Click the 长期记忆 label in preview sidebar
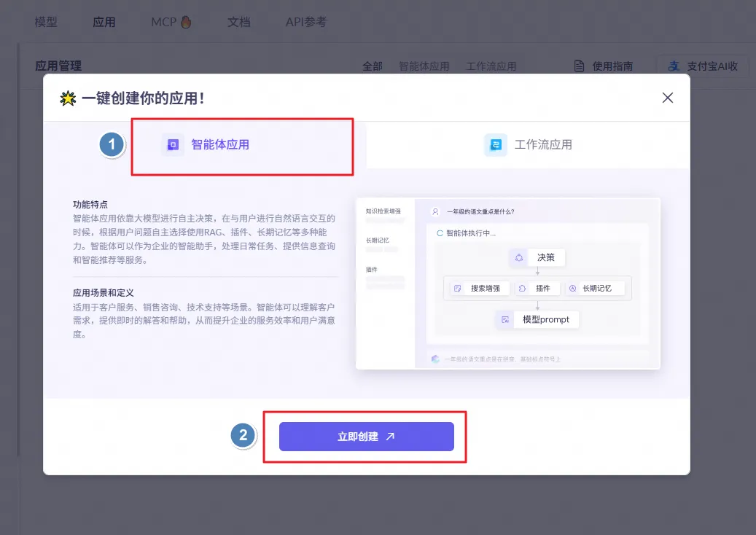 coord(377,240)
